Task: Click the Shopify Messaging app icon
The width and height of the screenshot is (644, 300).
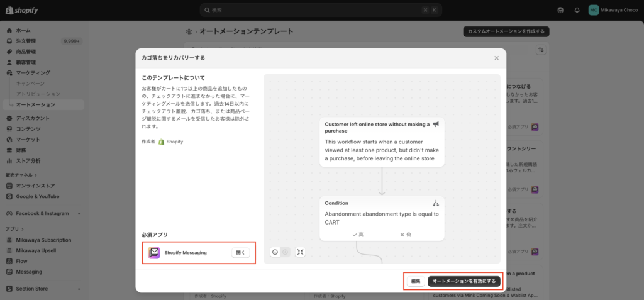Action: [x=154, y=253]
